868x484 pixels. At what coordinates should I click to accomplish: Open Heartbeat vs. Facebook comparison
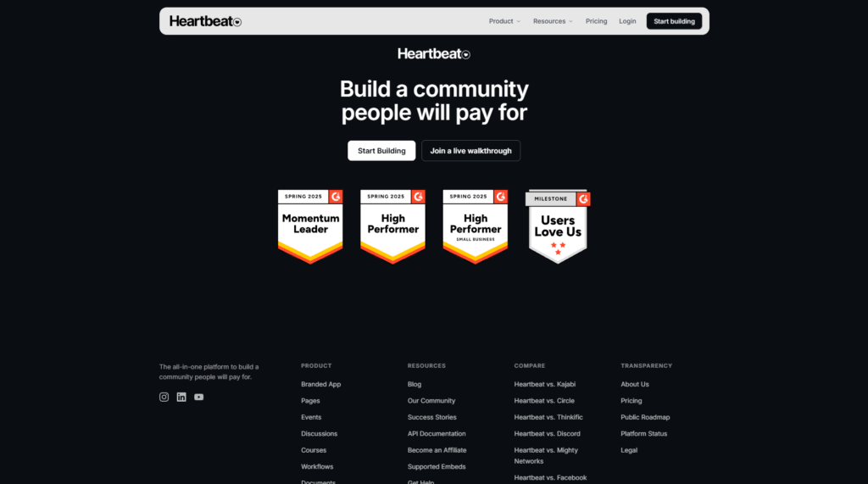(550, 478)
